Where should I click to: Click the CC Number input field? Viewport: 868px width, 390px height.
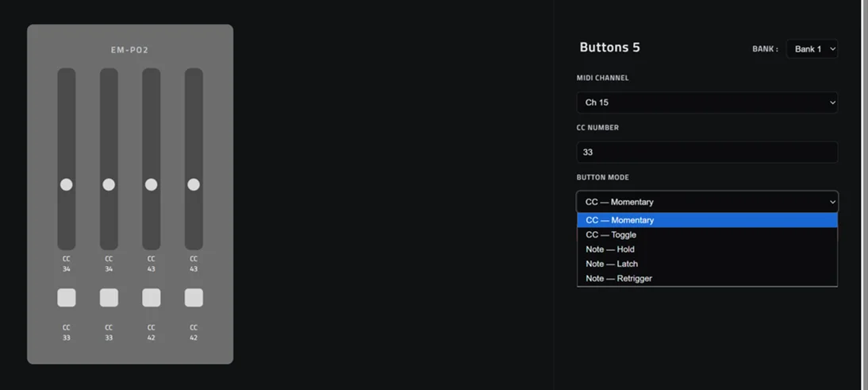pyautogui.click(x=707, y=152)
